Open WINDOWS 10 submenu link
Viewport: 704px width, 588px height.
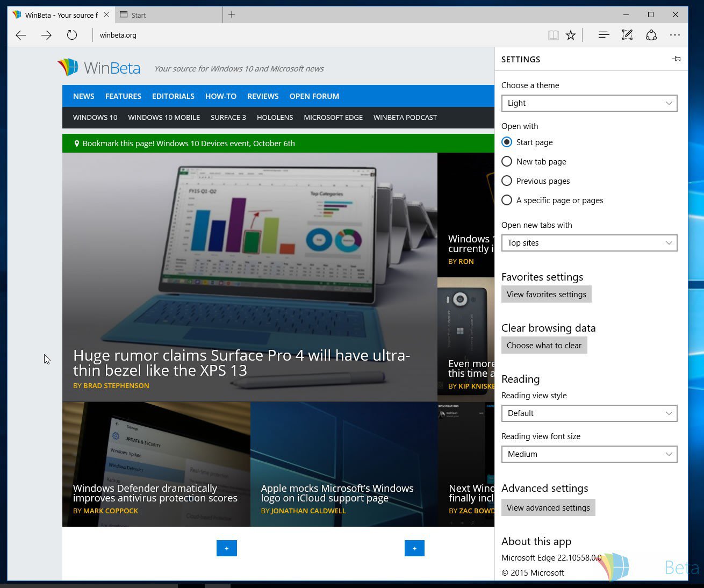(x=95, y=117)
